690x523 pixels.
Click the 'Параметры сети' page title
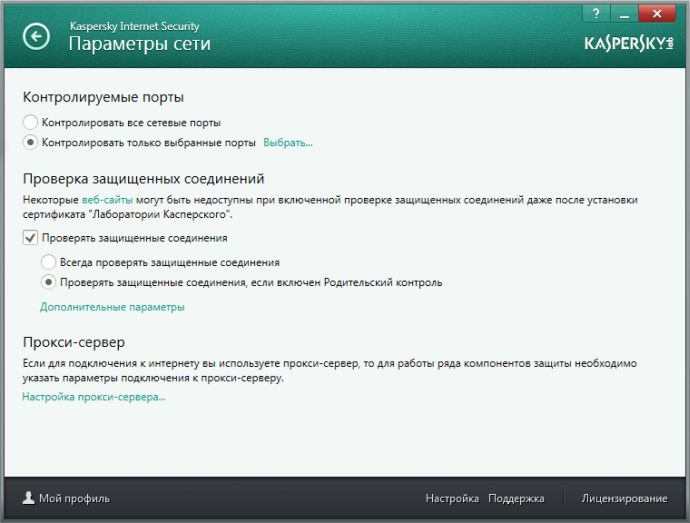[x=139, y=44]
